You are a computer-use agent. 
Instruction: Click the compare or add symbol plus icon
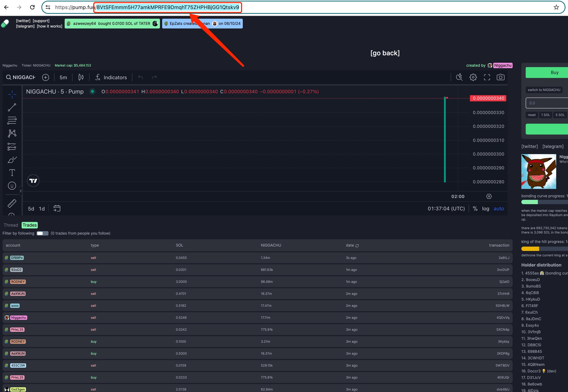tap(46, 77)
